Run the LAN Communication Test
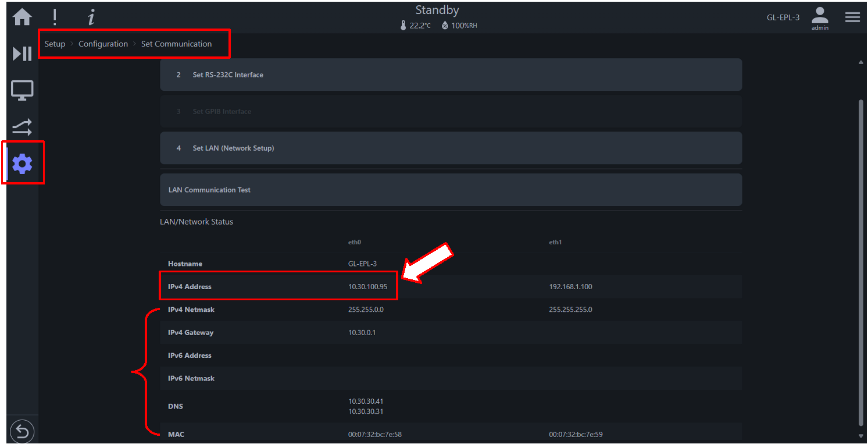Image resolution: width=868 pixels, height=444 pixels. click(x=451, y=190)
